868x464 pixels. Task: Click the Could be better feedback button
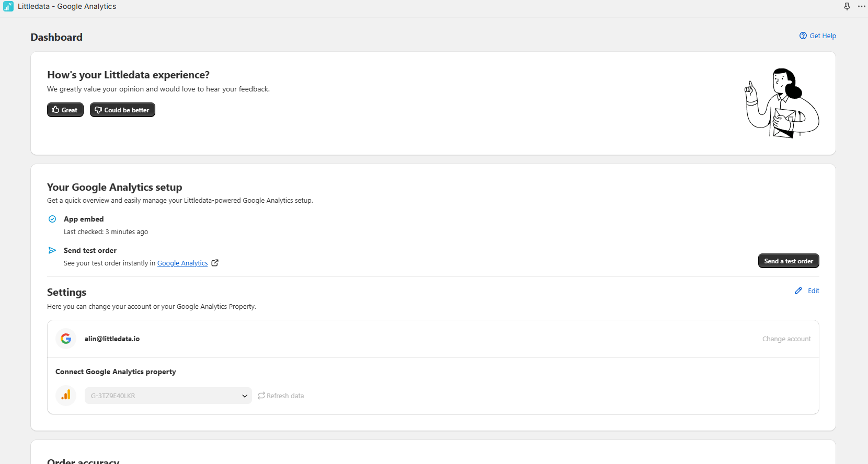pyautogui.click(x=122, y=110)
